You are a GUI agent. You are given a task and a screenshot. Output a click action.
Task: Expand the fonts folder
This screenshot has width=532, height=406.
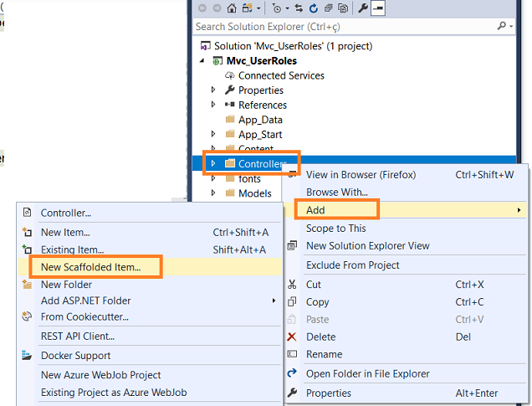tap(213, 178)
